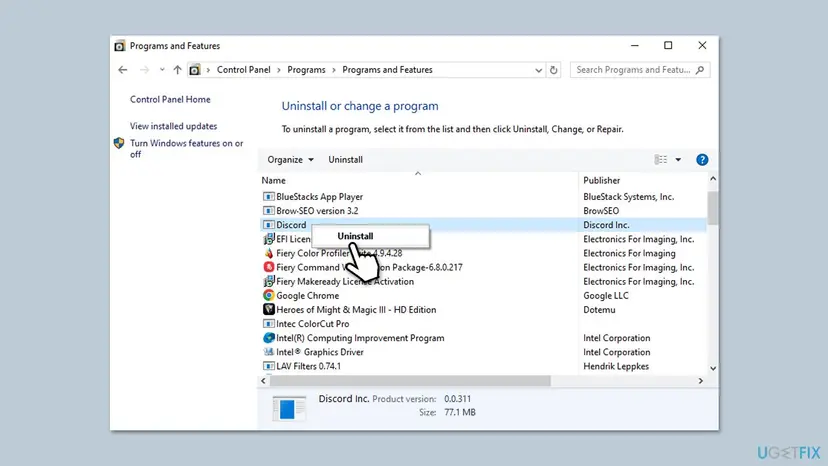The height and width of the screenshot is (466, 828).
Task: Click the refresh address bar icon
Action: tap(553, 70)
